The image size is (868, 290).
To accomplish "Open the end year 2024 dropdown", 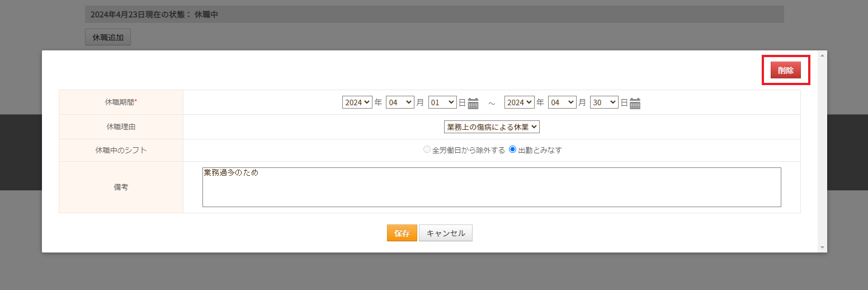I will pyautogui.click(x=520, y=102).
